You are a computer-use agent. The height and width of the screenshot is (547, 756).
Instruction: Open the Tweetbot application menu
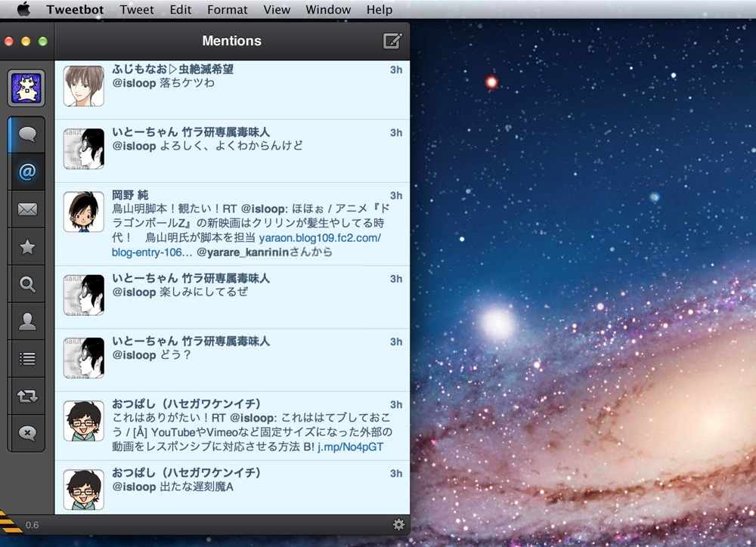point(75,10)
